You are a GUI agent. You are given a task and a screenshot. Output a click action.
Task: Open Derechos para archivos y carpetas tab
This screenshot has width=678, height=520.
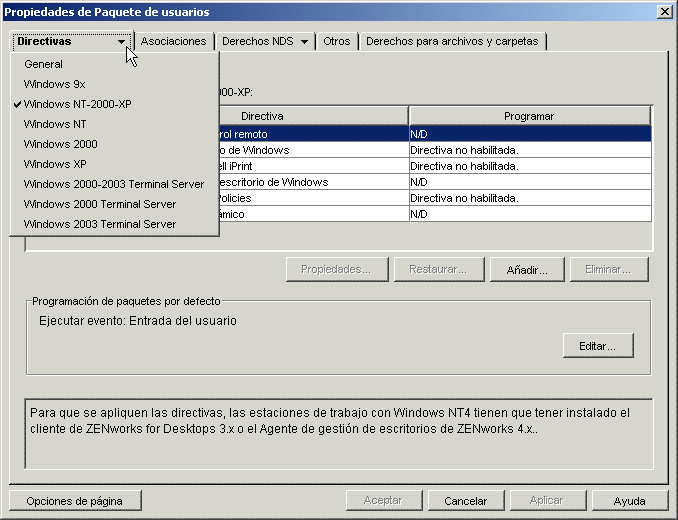(452, 41)
